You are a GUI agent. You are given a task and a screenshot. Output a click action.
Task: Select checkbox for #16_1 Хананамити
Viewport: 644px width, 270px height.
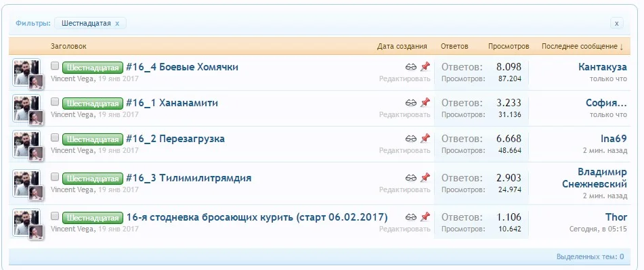pyautogui.click(x=55, y=102)
